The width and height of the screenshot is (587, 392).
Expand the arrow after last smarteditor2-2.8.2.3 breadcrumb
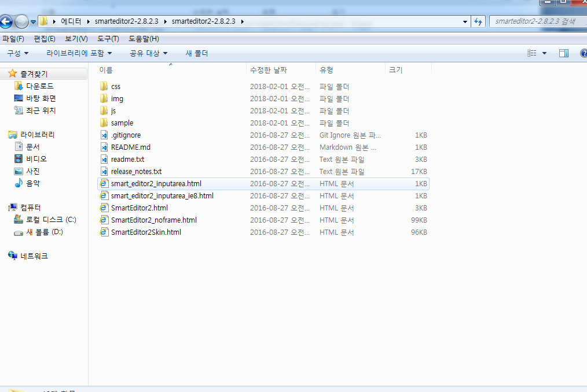coord(243,21)
